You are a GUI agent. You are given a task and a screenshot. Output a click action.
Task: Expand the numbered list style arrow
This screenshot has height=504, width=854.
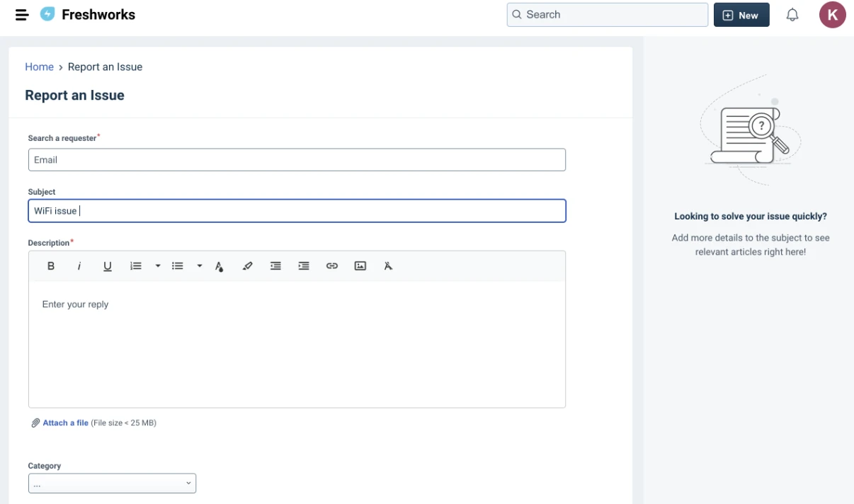pyautogui.click(x=158, y=266)
